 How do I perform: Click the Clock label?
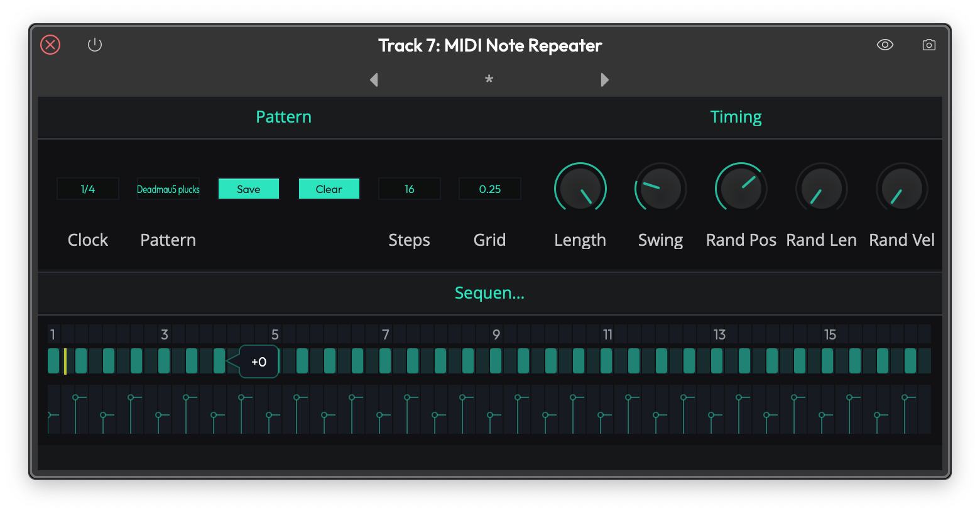pos(88,240)
